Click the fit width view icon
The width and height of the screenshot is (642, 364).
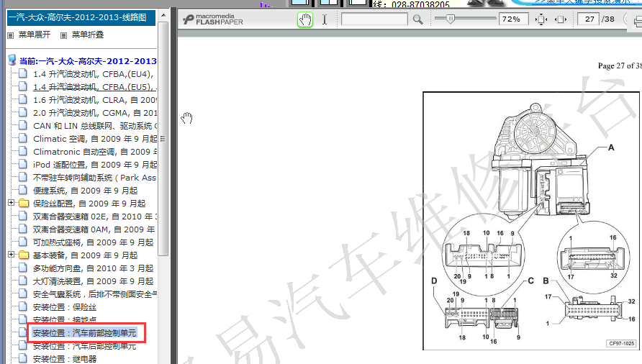click(561, 19)
